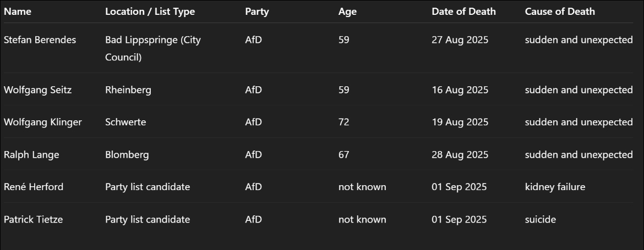Select the Wolfgang Klinger name cell
644x250 pixels.
42,123
